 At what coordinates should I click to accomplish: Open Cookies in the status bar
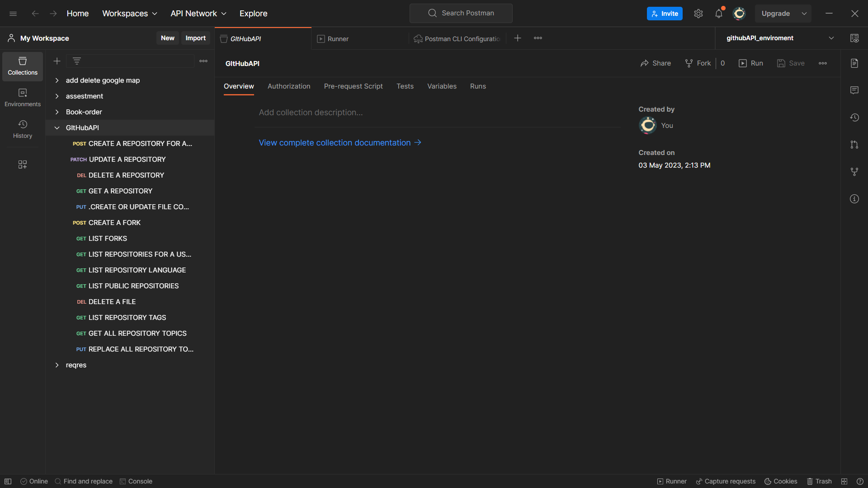(781, 481)
